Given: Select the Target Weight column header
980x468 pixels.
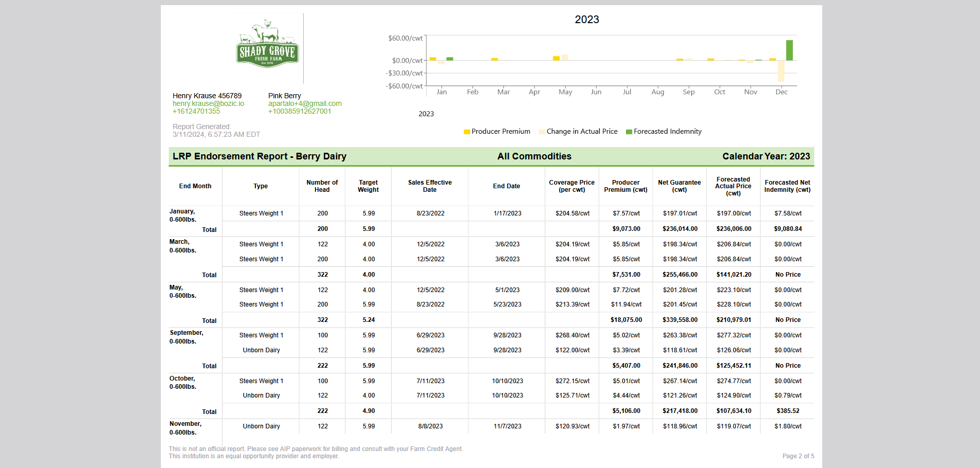Looking at the screenshot, I should [x=368, y=186].
